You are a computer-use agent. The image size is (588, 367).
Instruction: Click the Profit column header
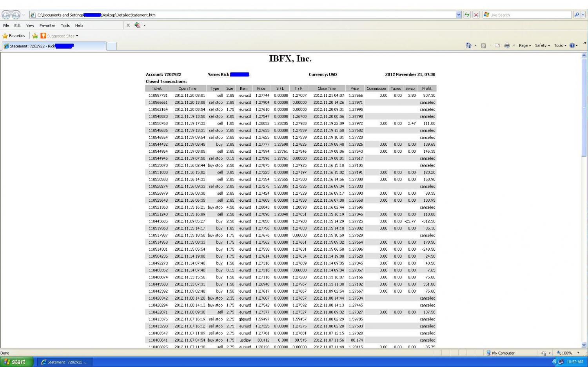pos(427,89)
